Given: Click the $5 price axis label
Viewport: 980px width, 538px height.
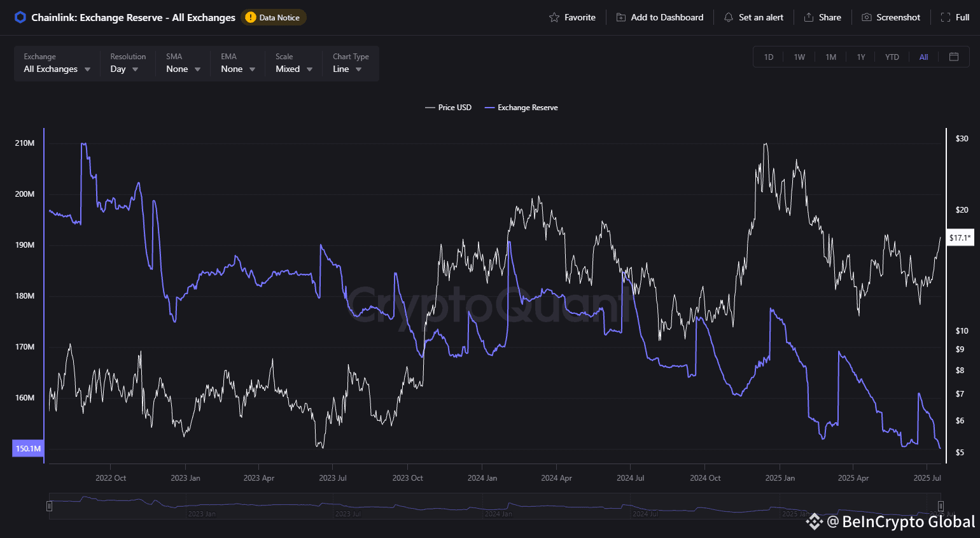Looking at the screenshot, I should click(x=960, y=453).
